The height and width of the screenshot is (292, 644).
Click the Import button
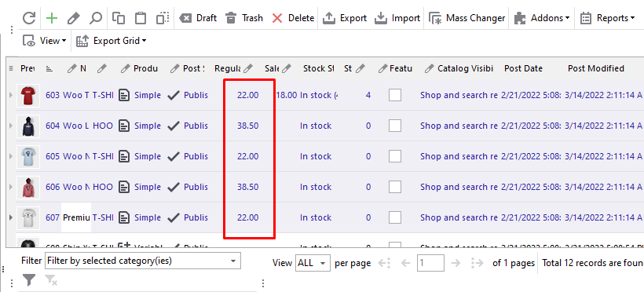(397, 18)
